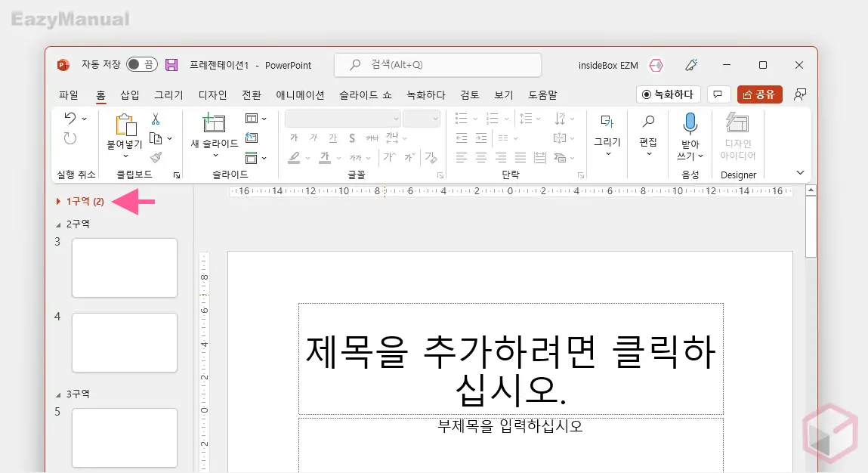Click the Bullets list icon

(461, 119)
